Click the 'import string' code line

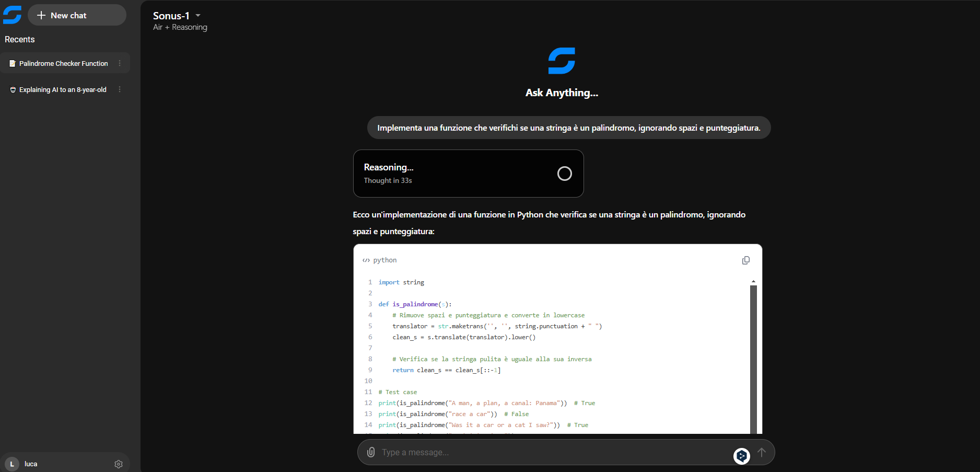click(x=401, y=282)
